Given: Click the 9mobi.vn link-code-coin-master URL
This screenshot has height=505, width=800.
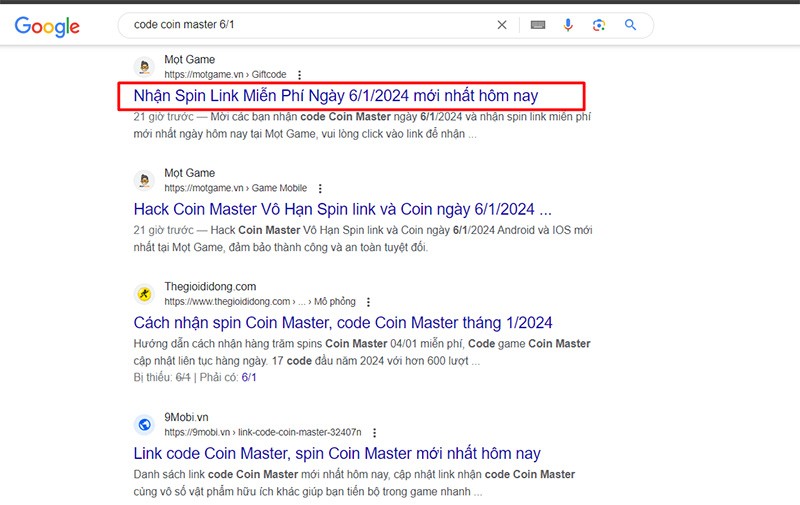Looking at the screenshot, I should pos(263,432).
